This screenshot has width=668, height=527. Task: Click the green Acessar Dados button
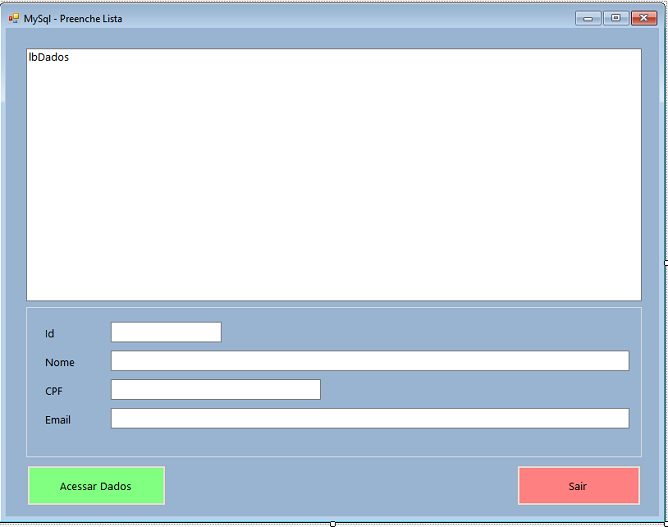(96, 486)
